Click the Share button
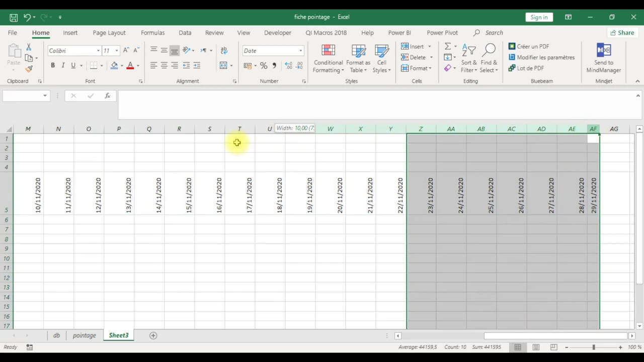Viewport: 644px width, 362px height. point(622,33)
